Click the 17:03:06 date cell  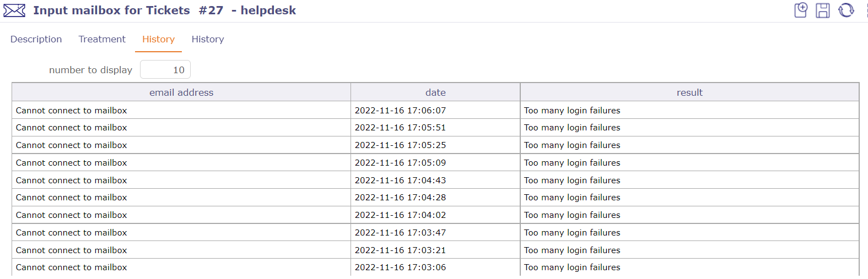click(400, 267)
